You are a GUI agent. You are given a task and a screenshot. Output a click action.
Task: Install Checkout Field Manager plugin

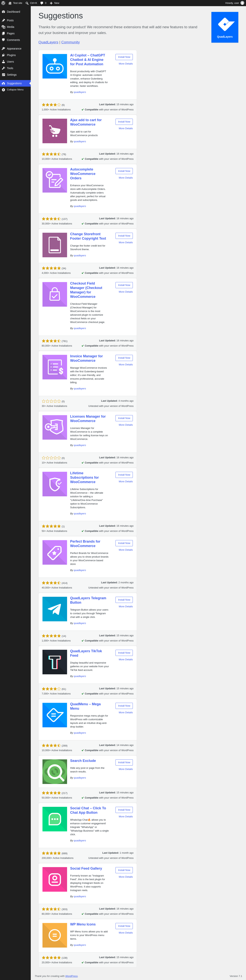(x=124, y=285)
